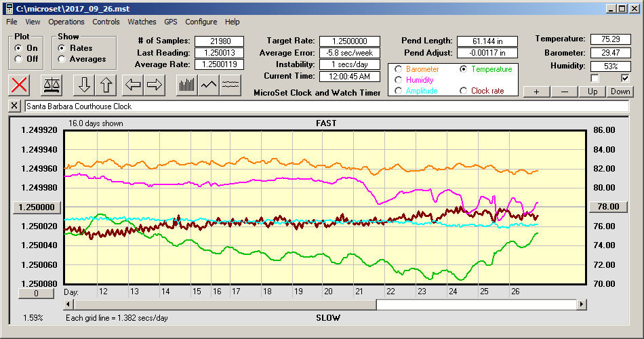This screenshot has width=644, height=339.
Task: Click the 0 button below left scale
Action: click(x=36, y=294)
